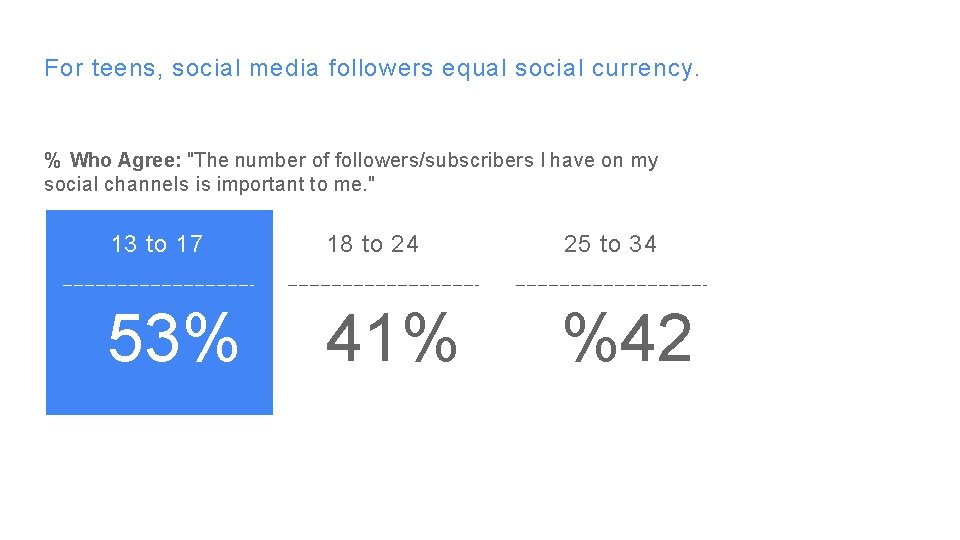Click the "%42" statistic

coord(628,339)
